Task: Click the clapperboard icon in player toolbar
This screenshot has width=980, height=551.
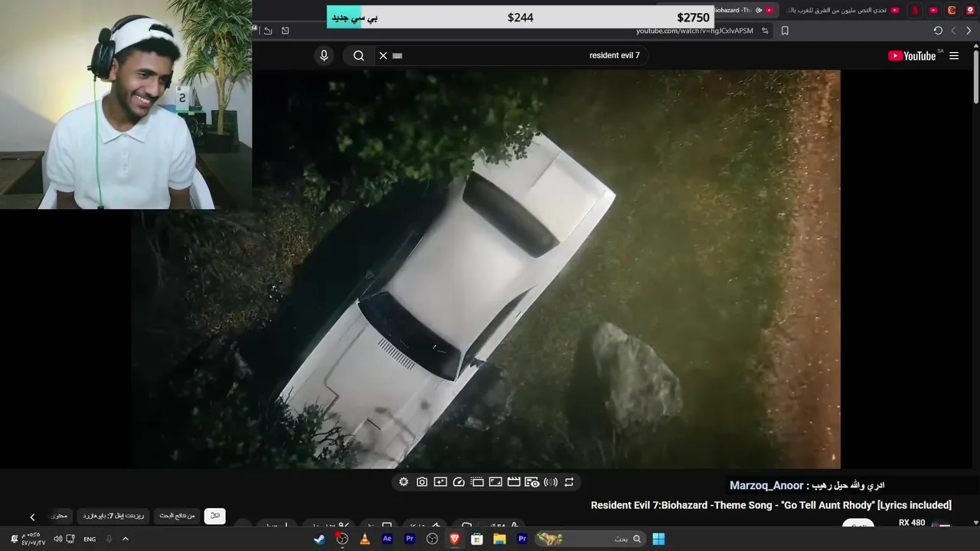Action: [x=514, y=482]
